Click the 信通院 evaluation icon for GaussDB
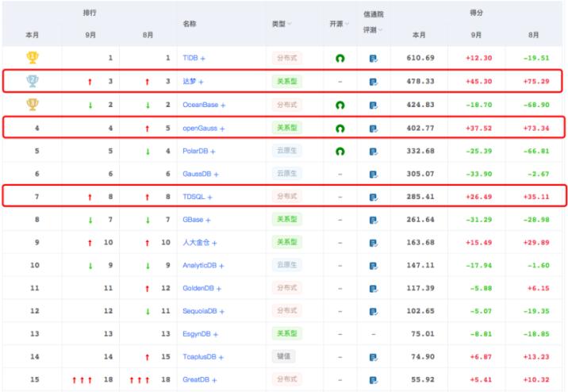The image size is (568, 392). pos(374,175)
